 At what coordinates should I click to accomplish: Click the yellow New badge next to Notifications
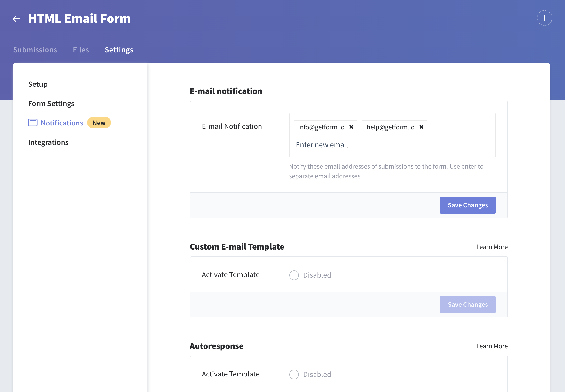(x=99, y=123)
